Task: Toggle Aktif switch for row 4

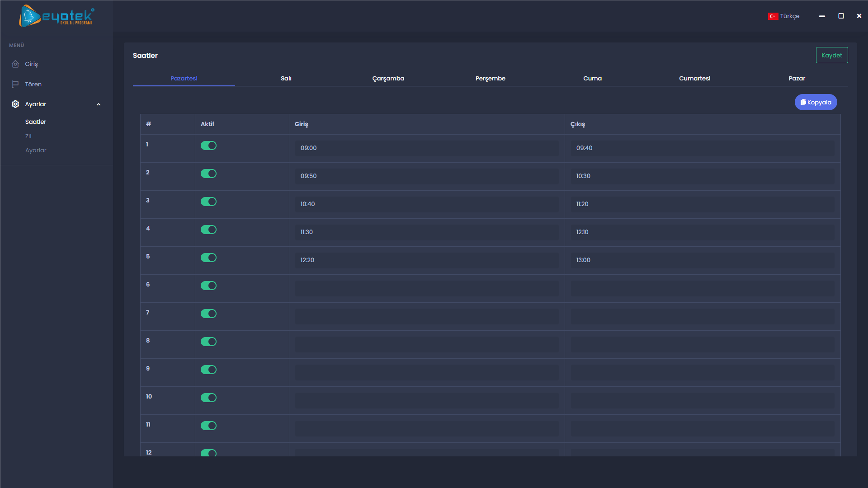Action: click(x=208, y=230)
